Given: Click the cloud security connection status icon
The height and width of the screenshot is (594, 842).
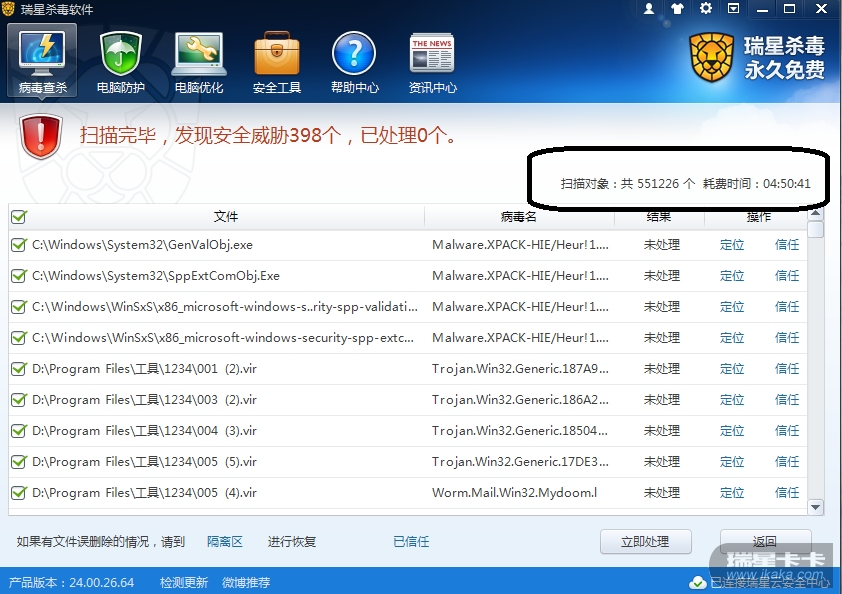Looking at the screenshot, I should click(x=698, y=583).
